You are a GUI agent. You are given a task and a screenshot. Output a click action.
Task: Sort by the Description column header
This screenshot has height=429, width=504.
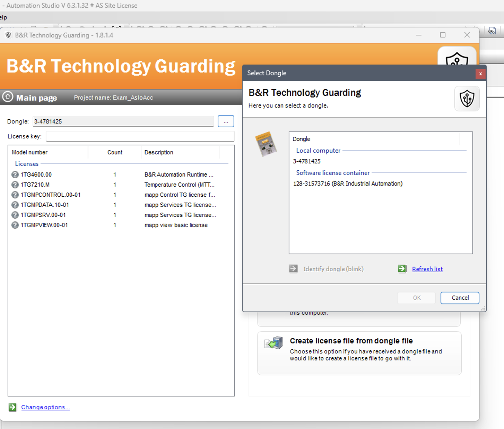180,152
